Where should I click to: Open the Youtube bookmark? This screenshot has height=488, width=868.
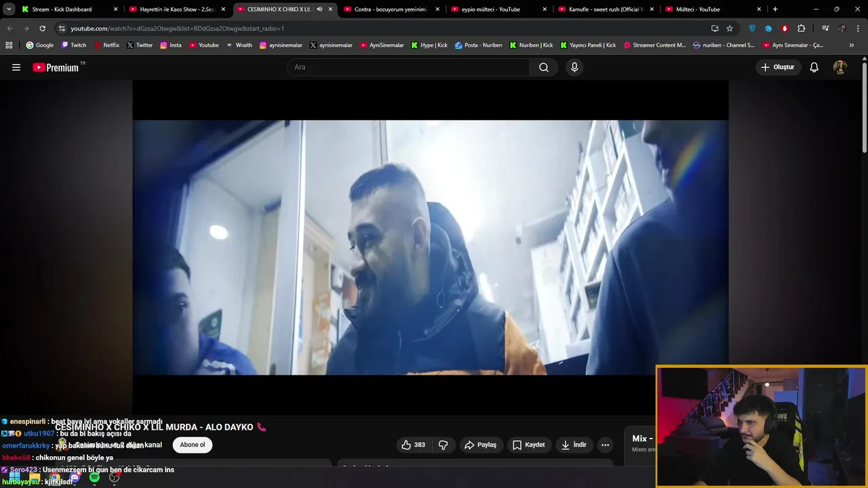click(x=204, y=45)
